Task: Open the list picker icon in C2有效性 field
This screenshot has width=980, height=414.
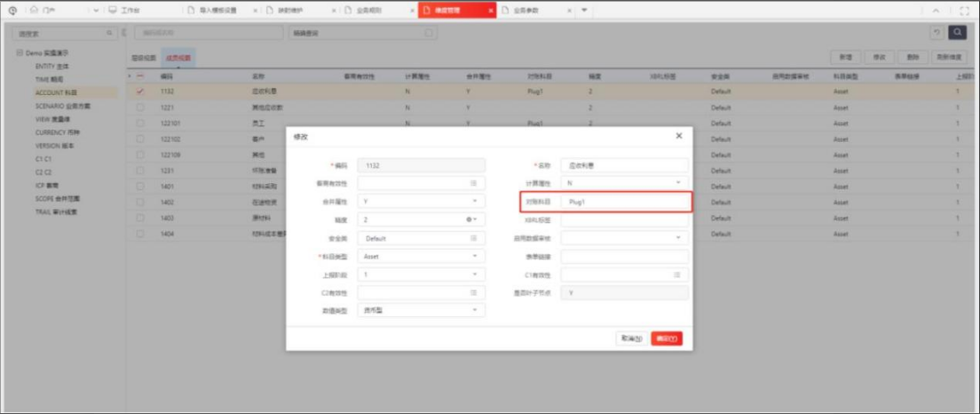Action: [474, 293]
